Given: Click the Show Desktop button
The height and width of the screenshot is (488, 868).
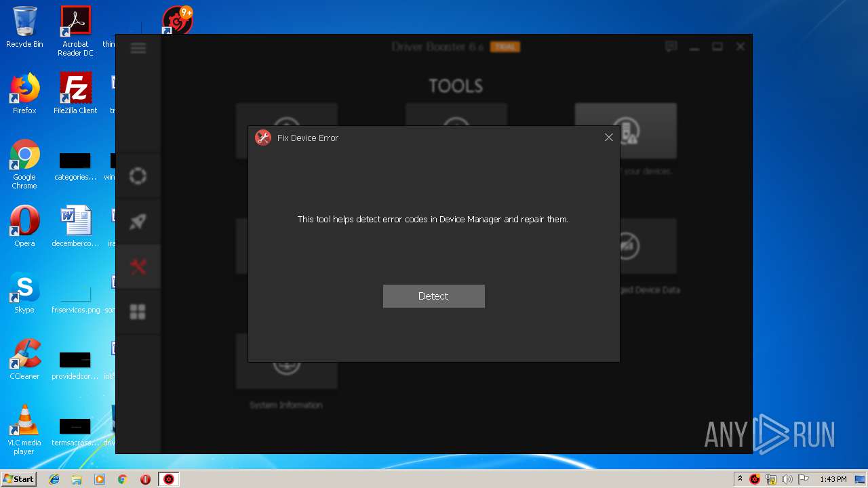Looking at the screenshot, I should 861,479.
